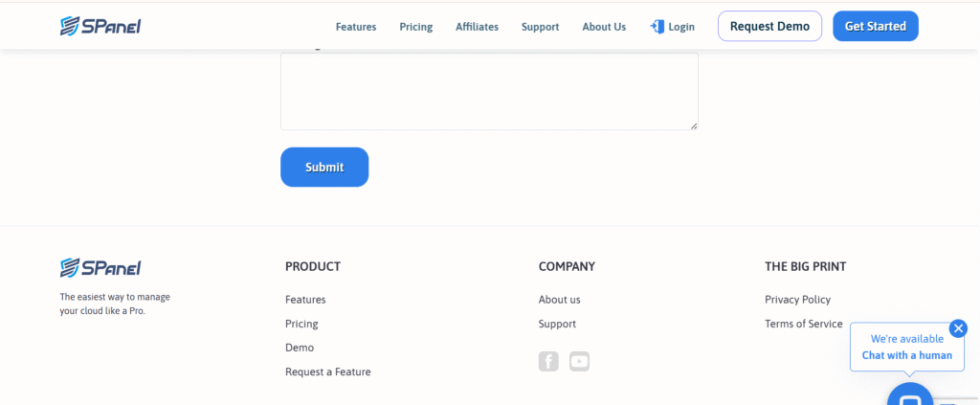
Task: Click inside the message text area
Action: tap(488, 91)
